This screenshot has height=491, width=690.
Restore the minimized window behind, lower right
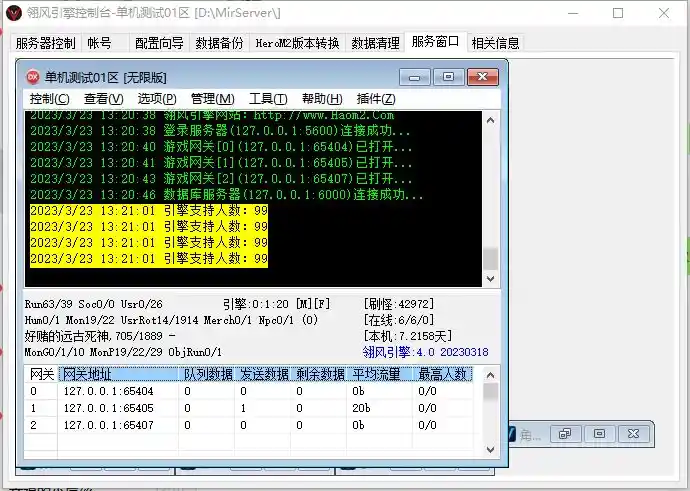point(565,434)
